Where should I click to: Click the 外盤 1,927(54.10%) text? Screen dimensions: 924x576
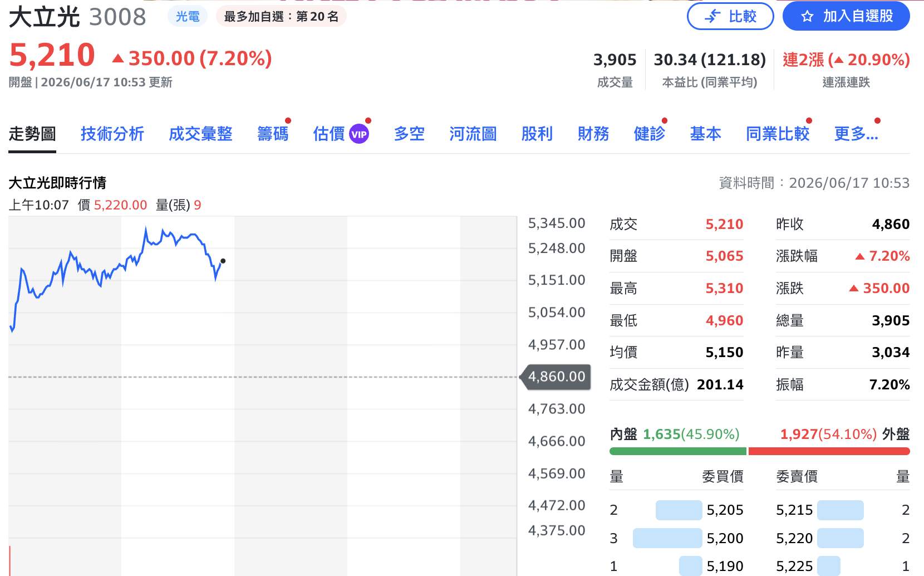(845, 435)
